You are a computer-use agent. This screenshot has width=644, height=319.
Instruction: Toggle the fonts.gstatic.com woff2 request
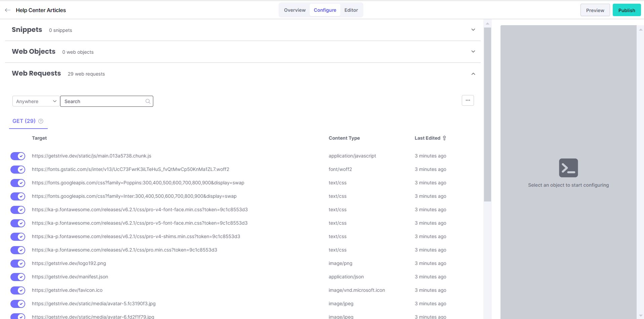18,170
